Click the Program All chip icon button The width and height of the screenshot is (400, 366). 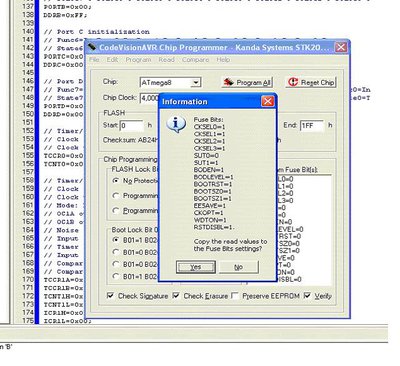[x=247, y=82]
